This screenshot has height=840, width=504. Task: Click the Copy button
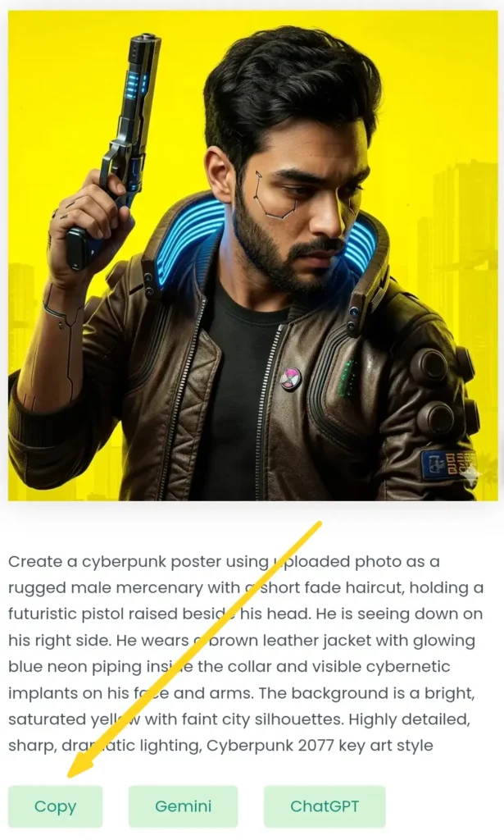[55, 806]
